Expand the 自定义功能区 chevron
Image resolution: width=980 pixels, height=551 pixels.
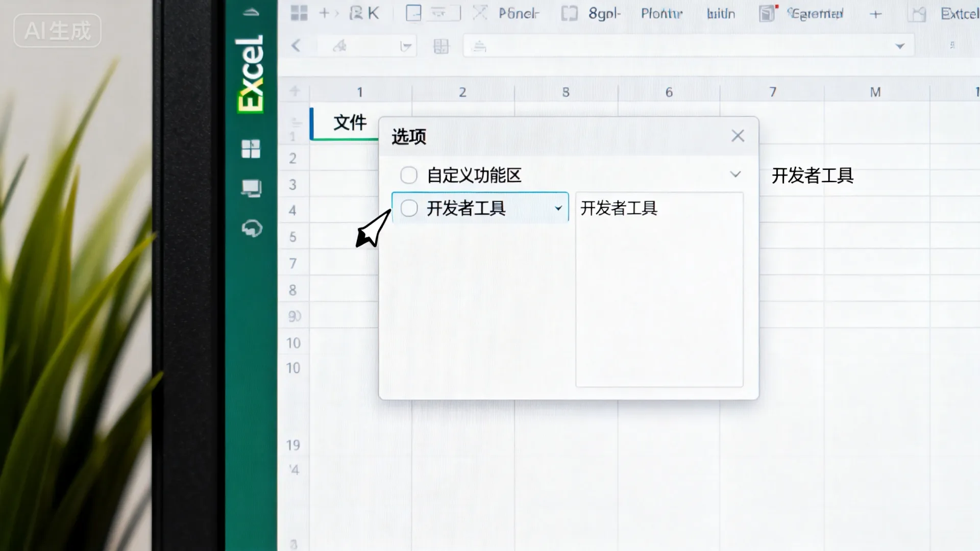[736, 174]
